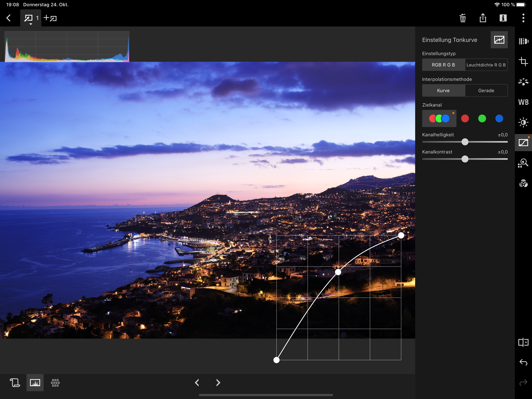Click the Kanalkontrast slider handle

(465, 159)
